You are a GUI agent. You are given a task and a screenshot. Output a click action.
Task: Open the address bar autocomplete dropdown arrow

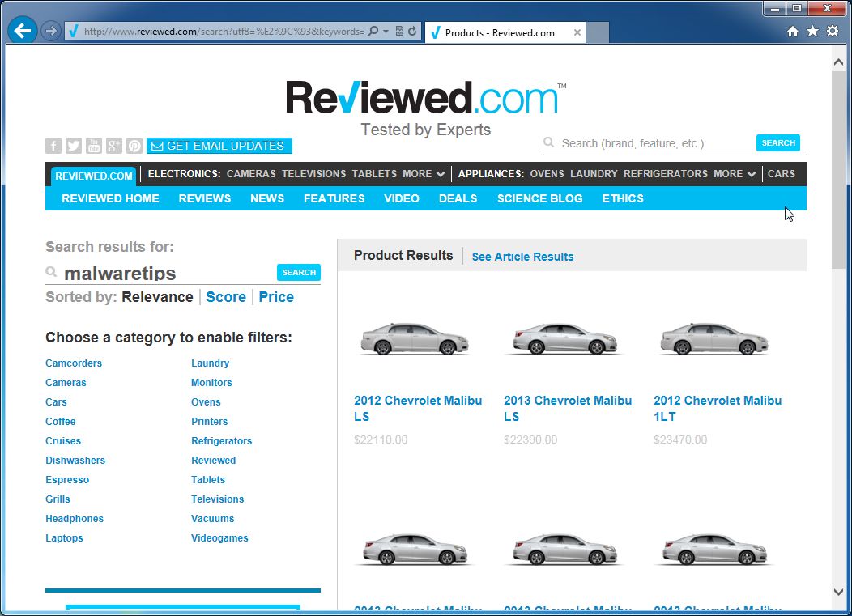click(386, 31)
